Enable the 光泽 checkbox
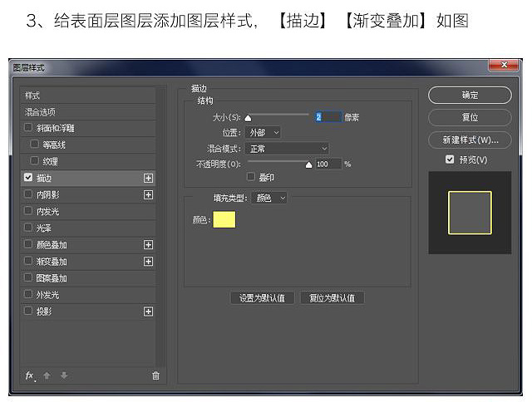 [28, 228]
